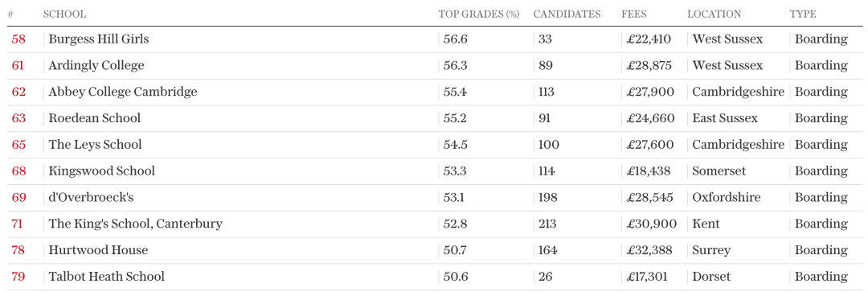Click the £30,900 fees cell
The height and width of the screenshot is (292, 868).
pos(652,224)
